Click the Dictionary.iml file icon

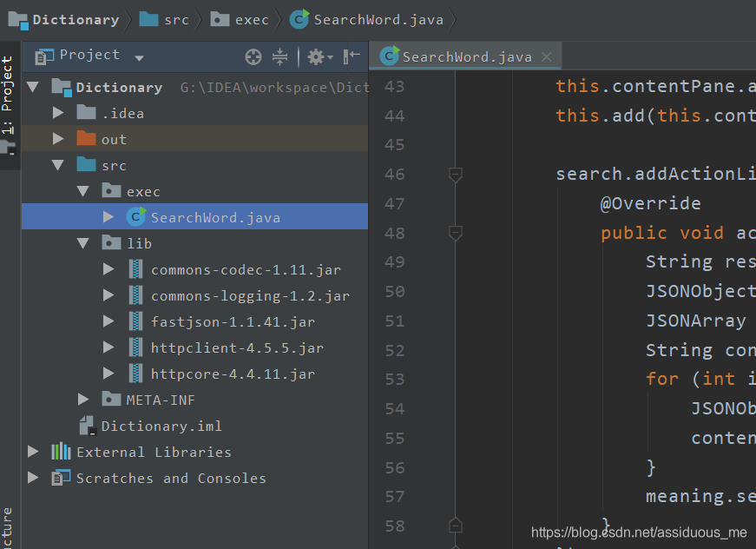tap(88, 426)
